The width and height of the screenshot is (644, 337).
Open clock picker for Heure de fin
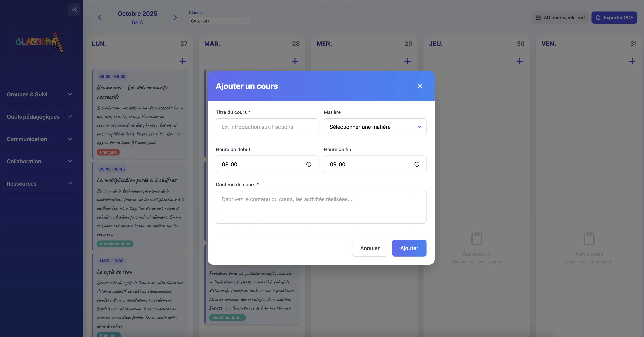(417, 164)
